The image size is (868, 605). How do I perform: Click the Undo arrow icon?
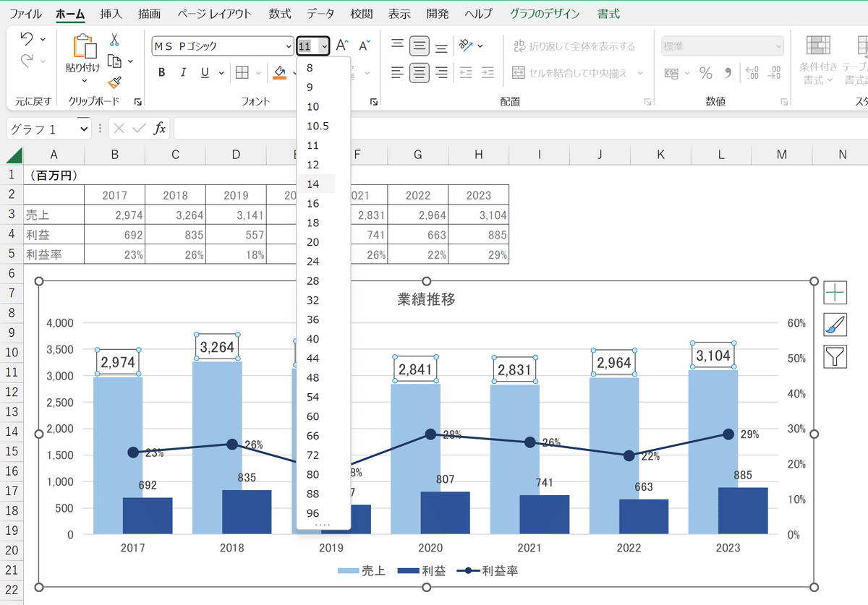[27, 39]
